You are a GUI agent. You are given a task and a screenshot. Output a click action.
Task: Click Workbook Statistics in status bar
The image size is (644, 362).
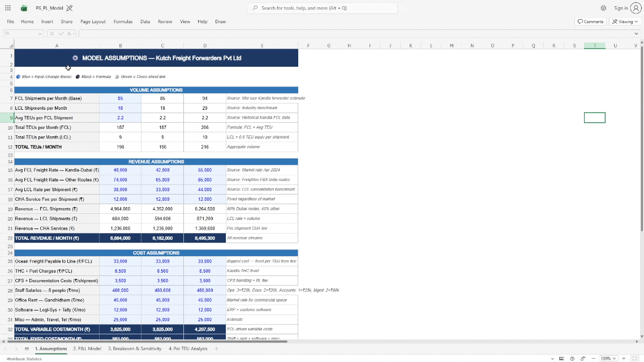click(24, 359)
